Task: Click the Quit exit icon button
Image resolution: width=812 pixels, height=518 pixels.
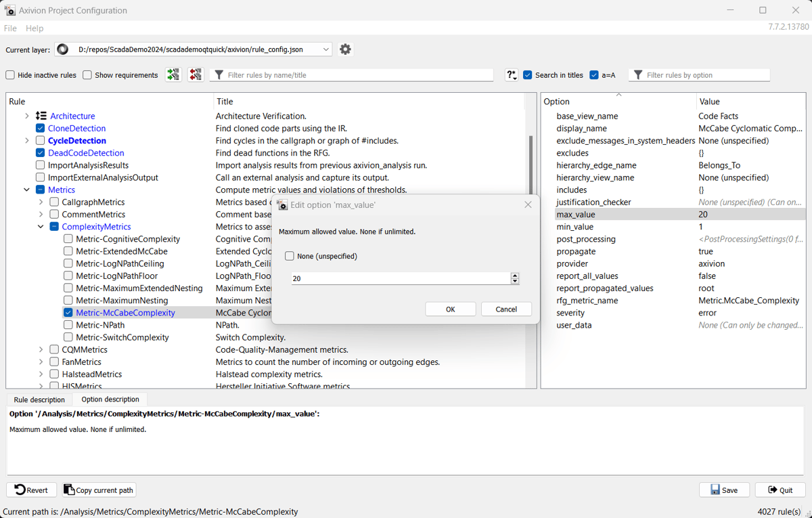Action: pyautogui.click(x=780, y=490)
